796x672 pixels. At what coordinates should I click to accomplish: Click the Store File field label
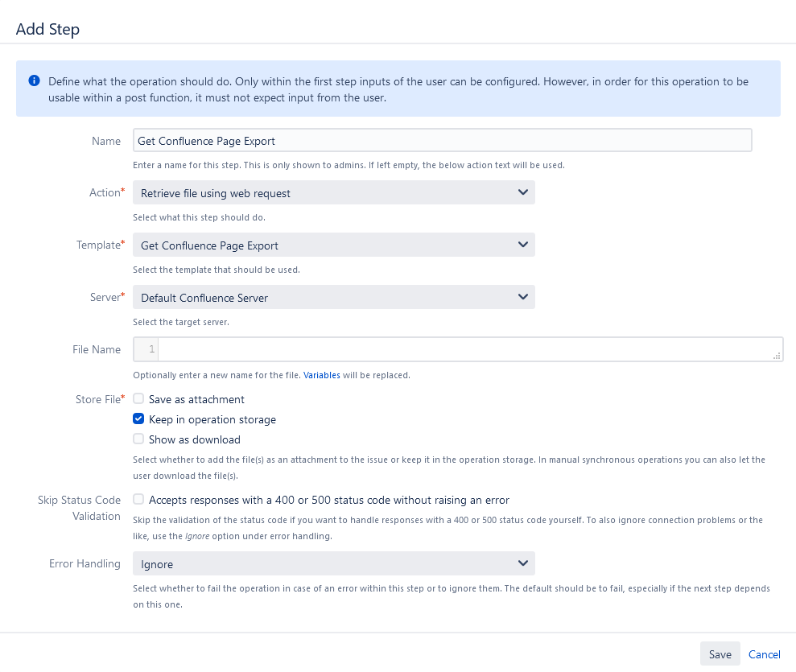[97, 399]
